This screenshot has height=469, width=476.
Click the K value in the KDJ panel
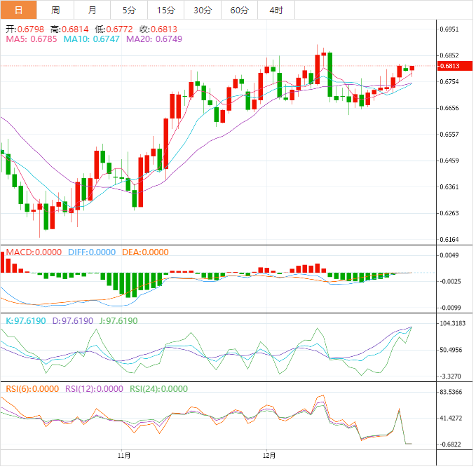point(24,320)
